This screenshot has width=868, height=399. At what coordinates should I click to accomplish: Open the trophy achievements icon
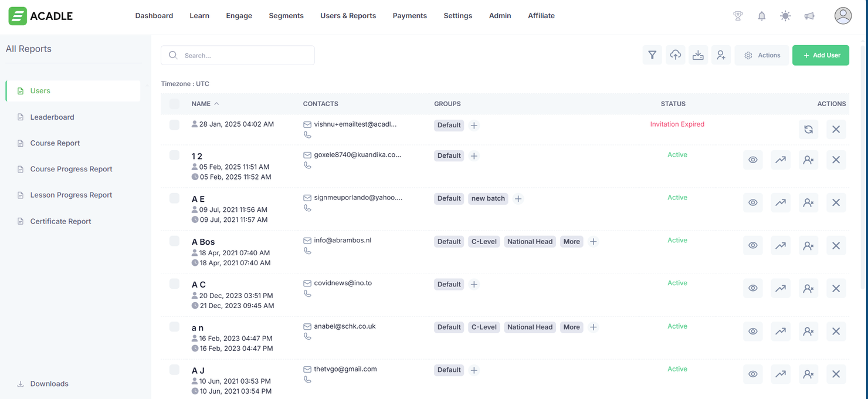[738, 16]
